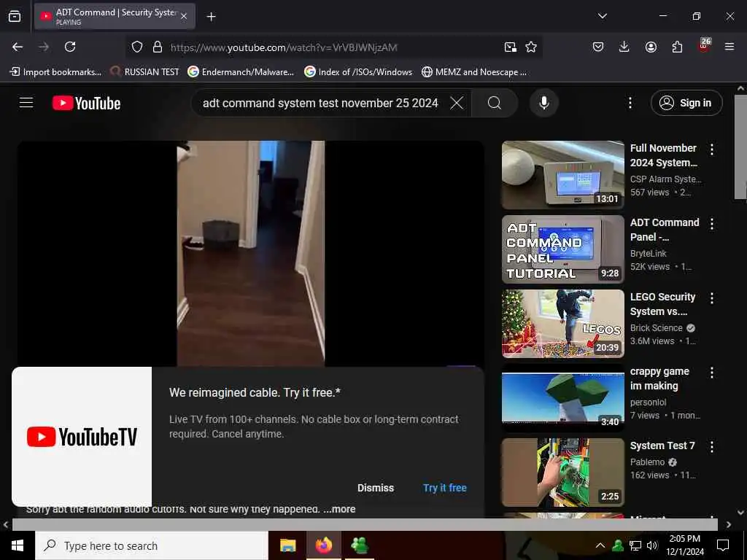The width and height of the screenshot is (747, 560).
Task: Open LEGO Security System video thumbnail
Action: (562, 323)
